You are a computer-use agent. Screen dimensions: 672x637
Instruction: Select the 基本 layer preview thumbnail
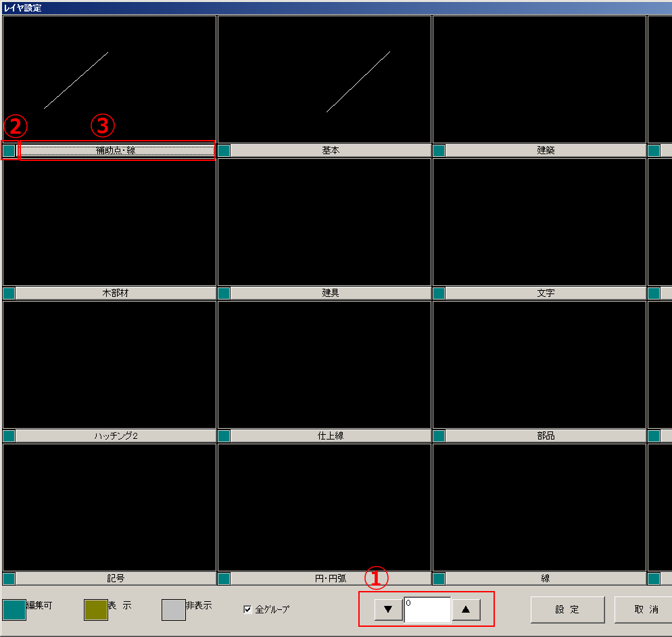[325, 79]
